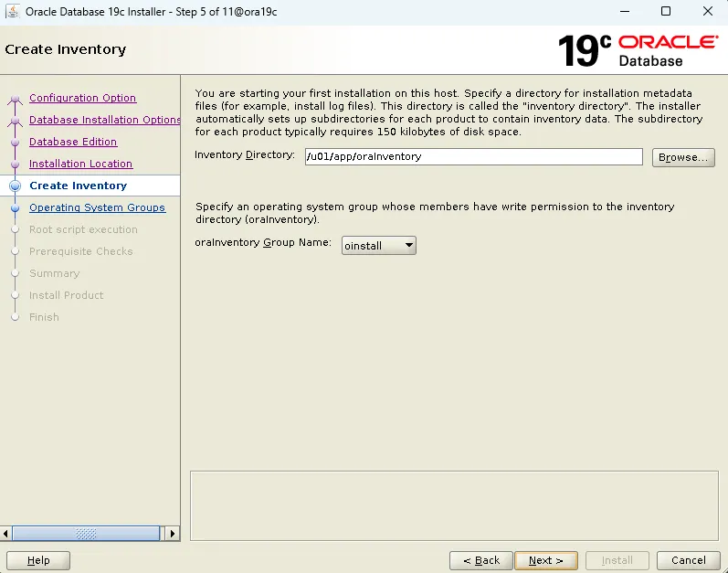
Task: Click the grayed-out Root script execution step
Action: (83, 229)
